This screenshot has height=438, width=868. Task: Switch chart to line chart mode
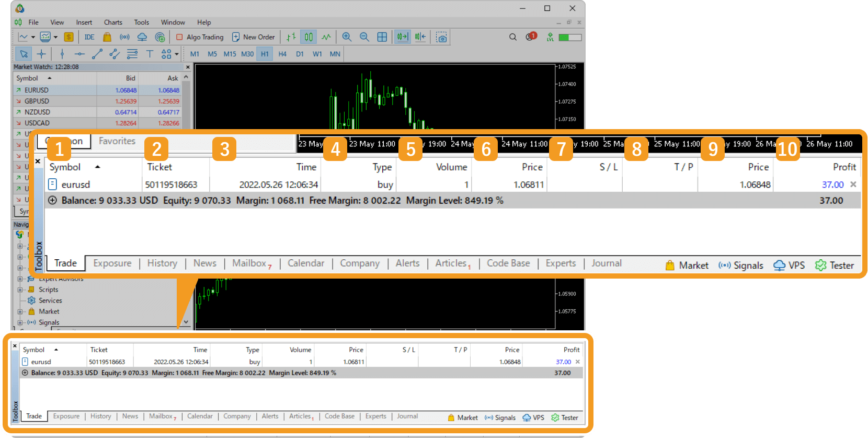tap(326, 37)
